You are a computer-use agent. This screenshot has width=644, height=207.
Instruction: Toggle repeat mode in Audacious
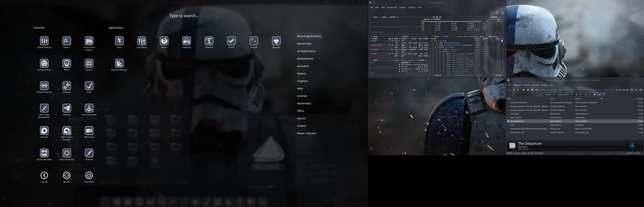click(x=632, y=90)
